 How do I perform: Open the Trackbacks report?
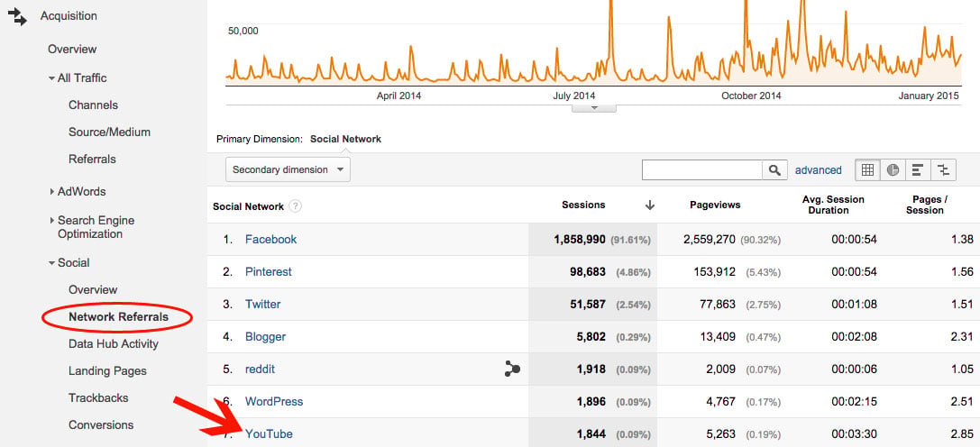click(x=98, y=397)
